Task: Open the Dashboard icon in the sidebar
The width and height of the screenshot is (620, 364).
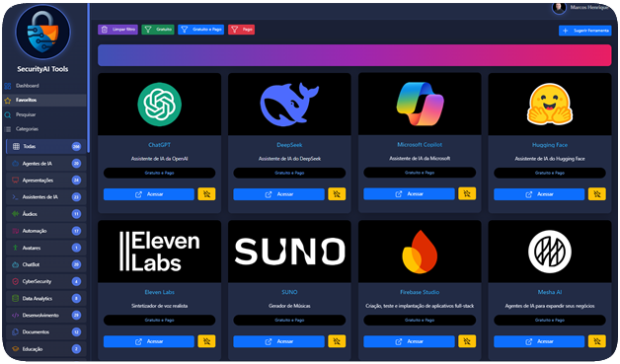Action: [8, 86]
